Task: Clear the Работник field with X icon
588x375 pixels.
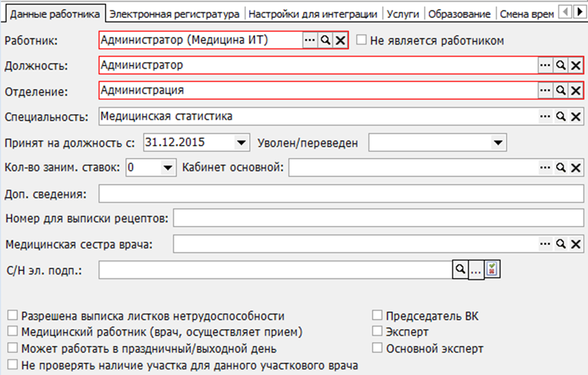Action: 340,40
